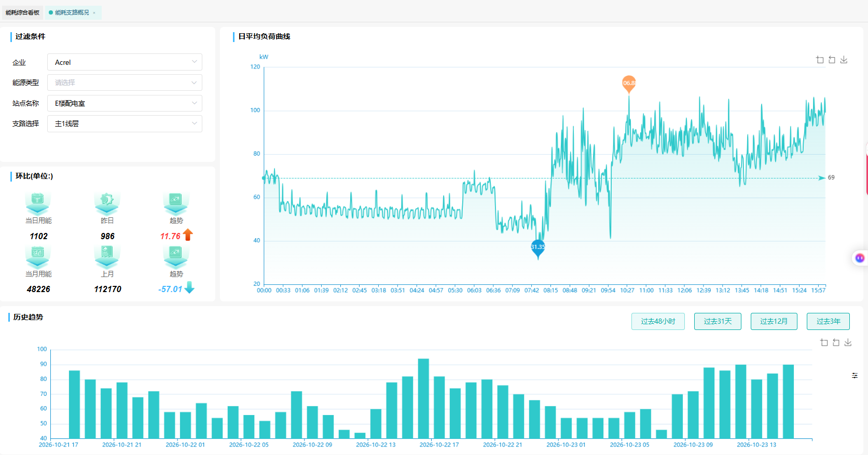This screenshot has width=868, height=455.
Task: Click the daily 趋势 icon above 11.76
Action: (x=176, y=203)
